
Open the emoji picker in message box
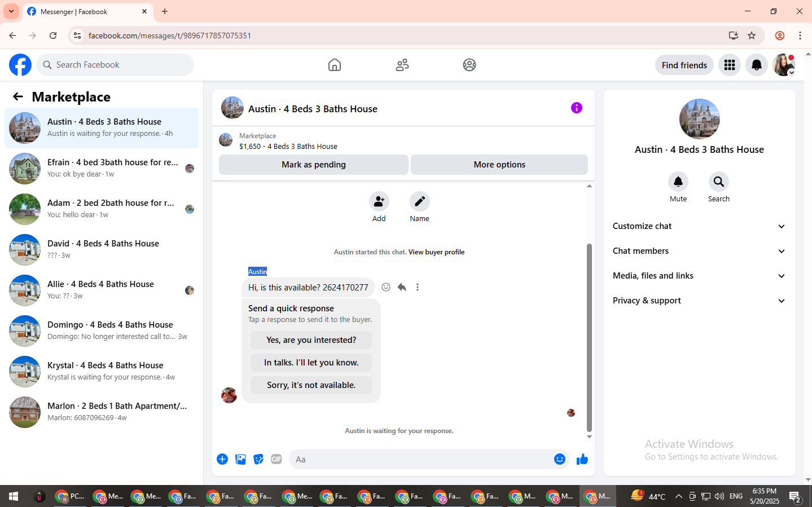560,459
